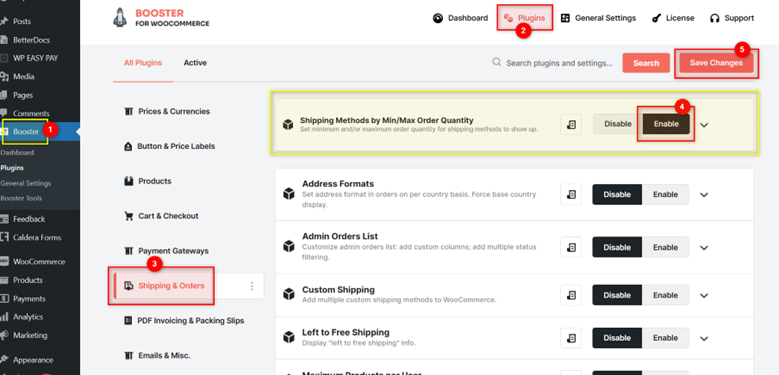Screen dimensions: 779x375
Task: Click the red Search button
Action: click(646, 63)
